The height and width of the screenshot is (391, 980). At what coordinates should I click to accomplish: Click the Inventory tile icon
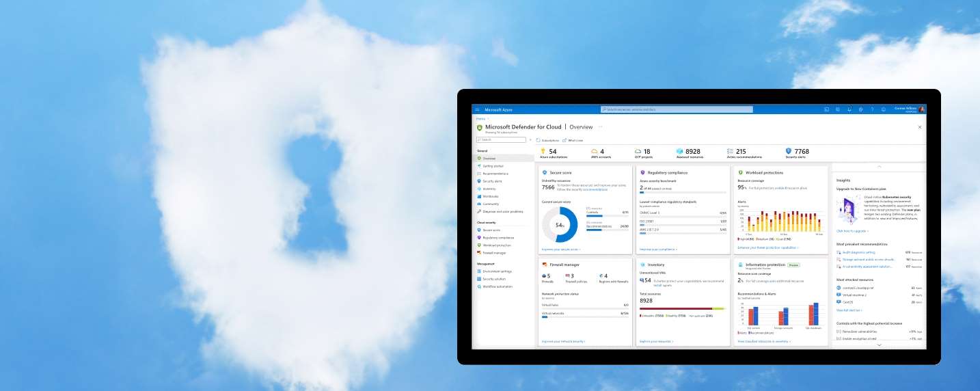(x=642, y=265)
